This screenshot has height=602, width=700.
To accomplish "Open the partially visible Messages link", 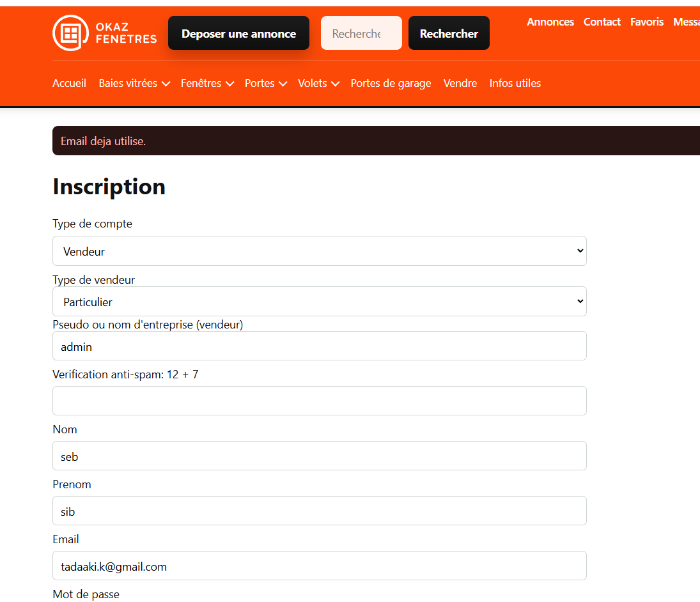I will pyautogui.click(x=687, y=22).
